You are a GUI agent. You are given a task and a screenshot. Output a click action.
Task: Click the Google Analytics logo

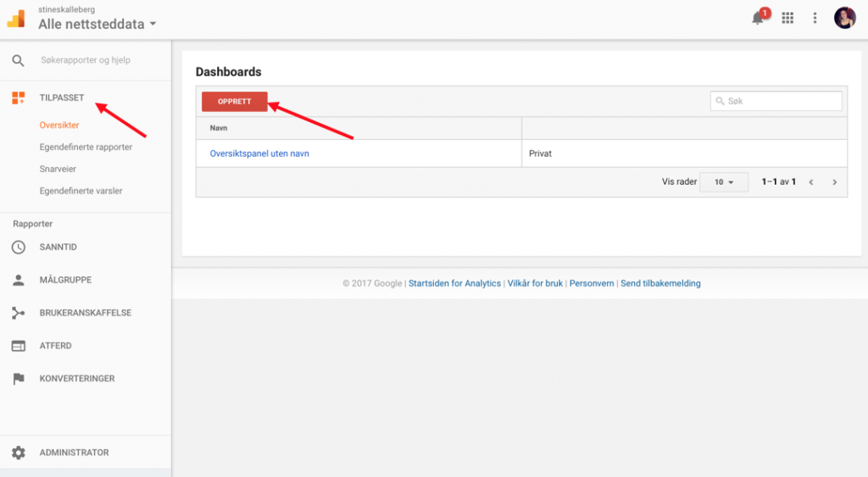16,19
